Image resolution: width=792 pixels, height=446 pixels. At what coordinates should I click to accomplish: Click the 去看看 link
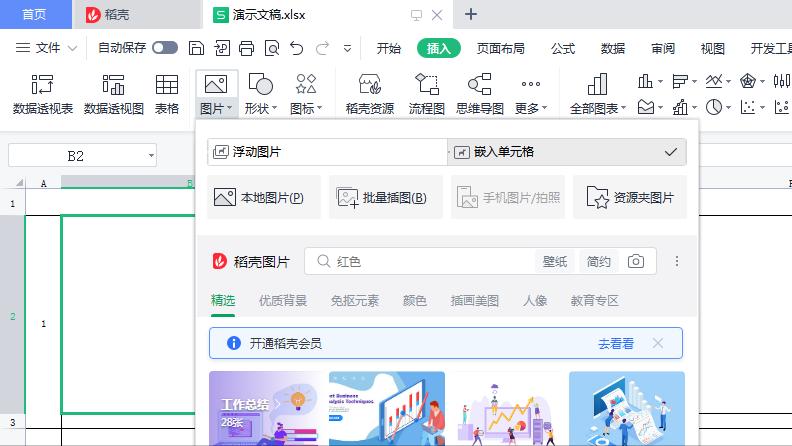[616, 343]
